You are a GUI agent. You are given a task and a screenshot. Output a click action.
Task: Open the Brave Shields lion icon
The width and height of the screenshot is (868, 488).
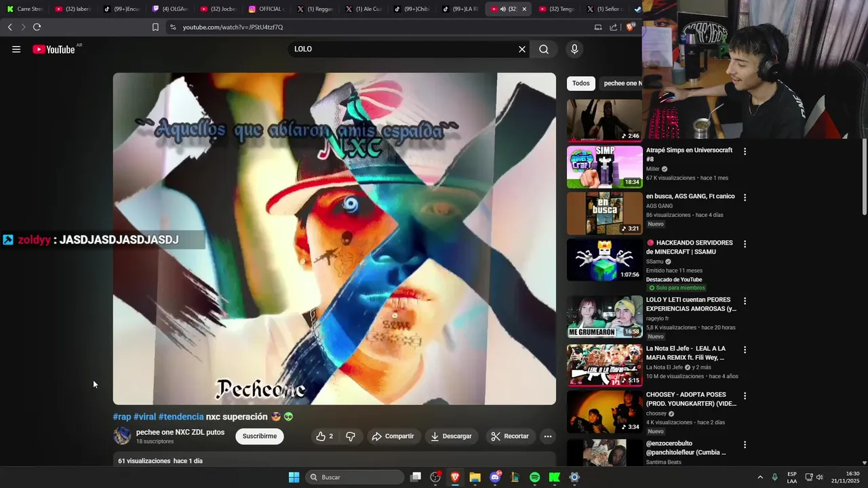630,27
